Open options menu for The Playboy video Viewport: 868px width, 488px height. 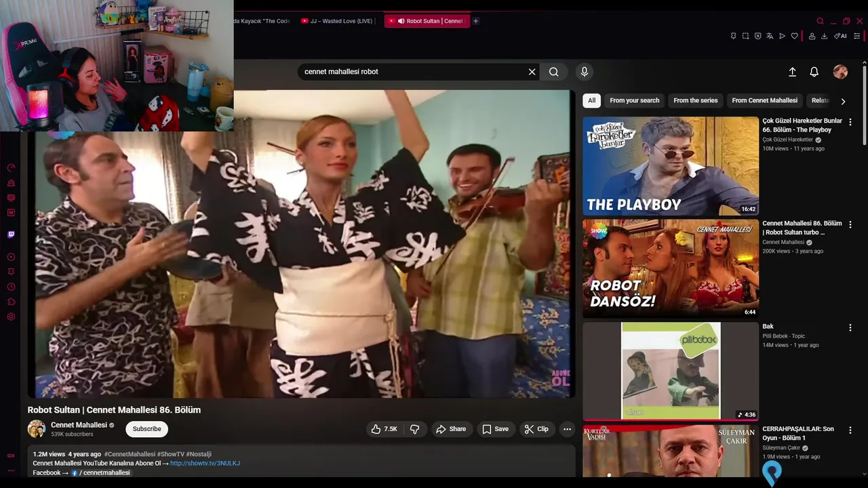[x=850, y=122]
